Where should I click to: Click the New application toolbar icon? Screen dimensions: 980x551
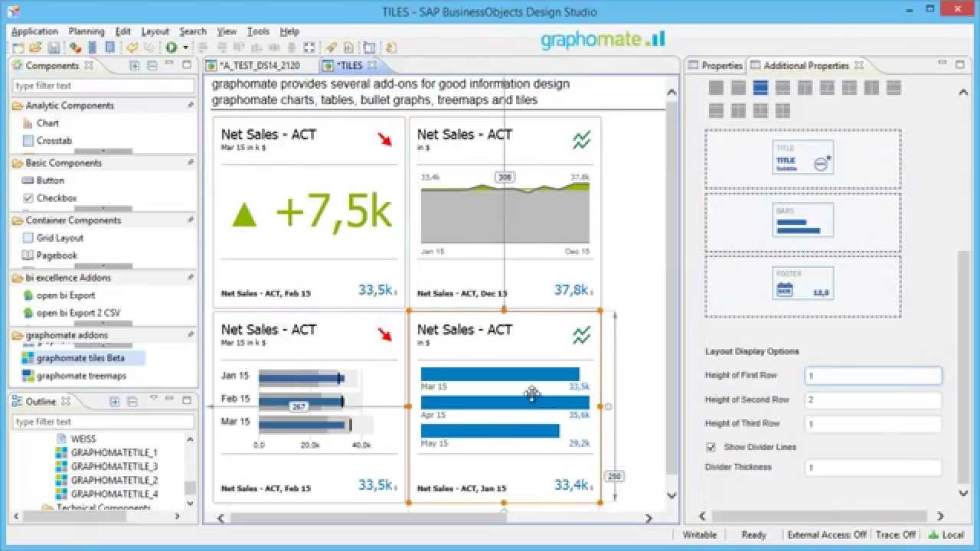tap(18, 47)
